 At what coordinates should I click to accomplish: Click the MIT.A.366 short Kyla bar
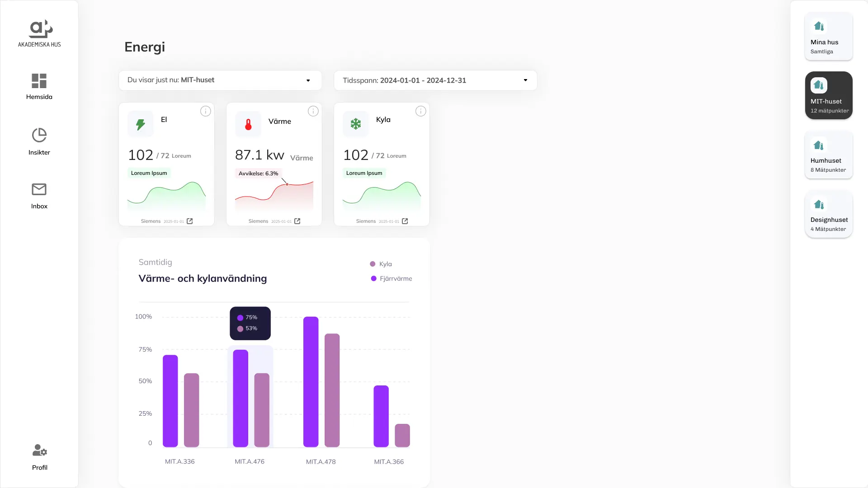(402, 436)
